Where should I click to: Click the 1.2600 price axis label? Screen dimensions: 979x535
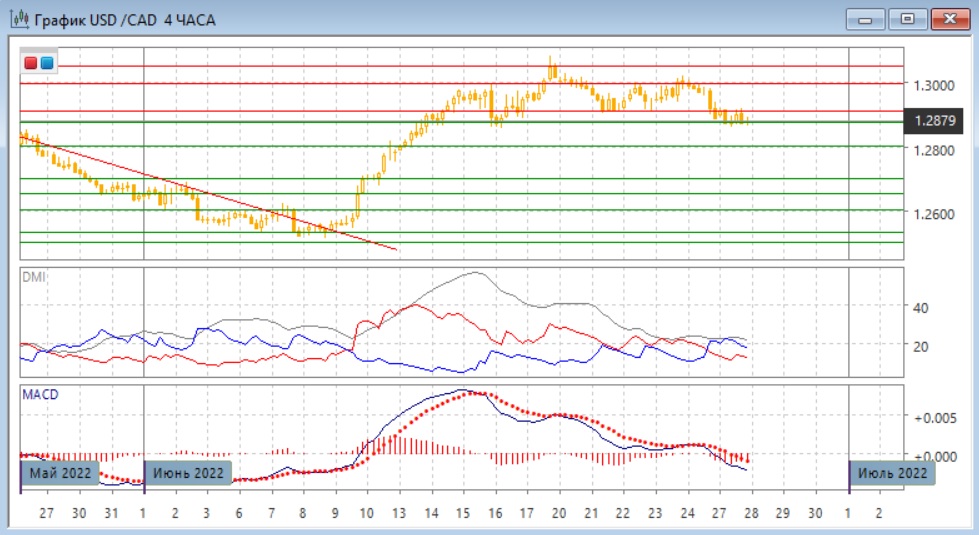coord(932,214)
